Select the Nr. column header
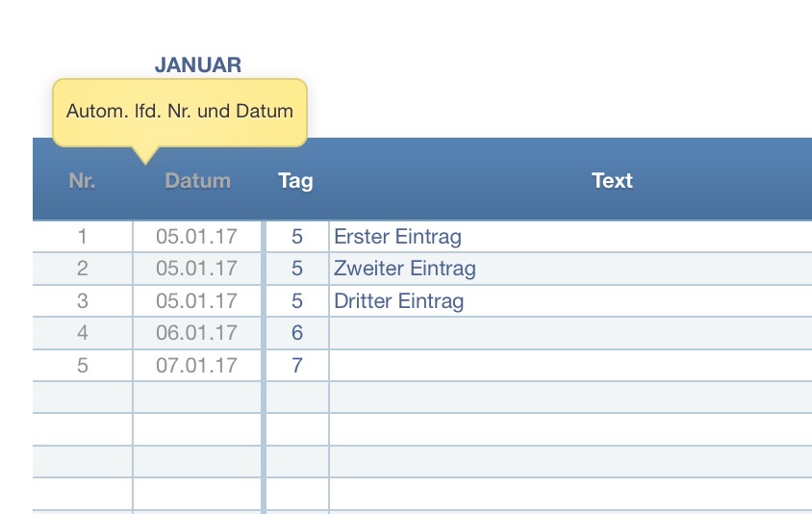This screenshot has width=812, height=514. tap(83, 180)
